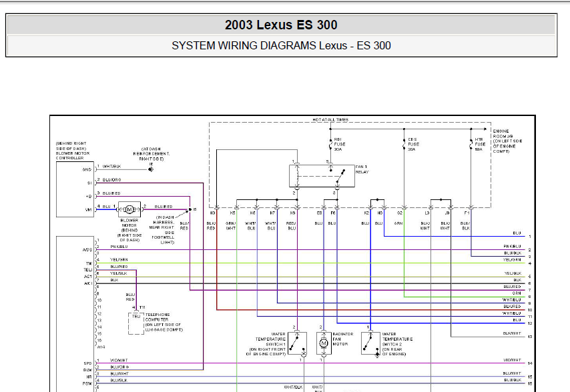Click the G2 connector label
The image size is (570, 392).
(400, 213)
